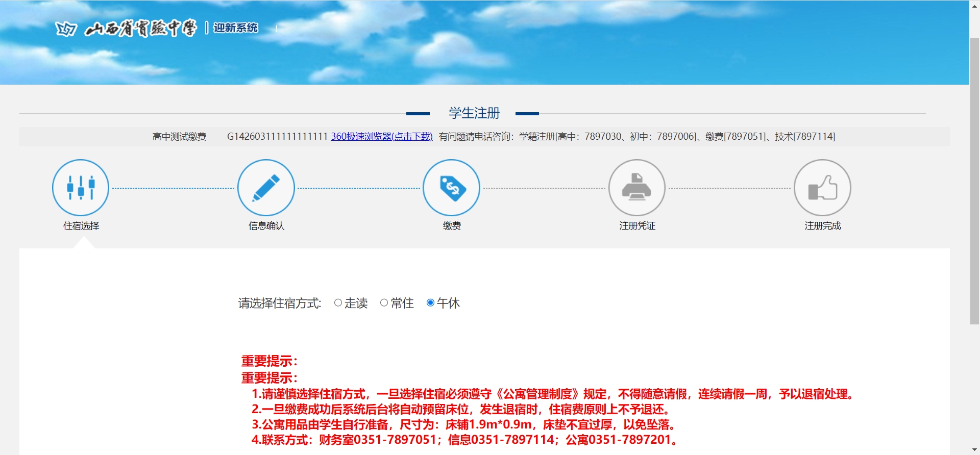This screenshot has height=455, width=980.
Task: Click the 注册凭证 step label
Action: point(637,226)
